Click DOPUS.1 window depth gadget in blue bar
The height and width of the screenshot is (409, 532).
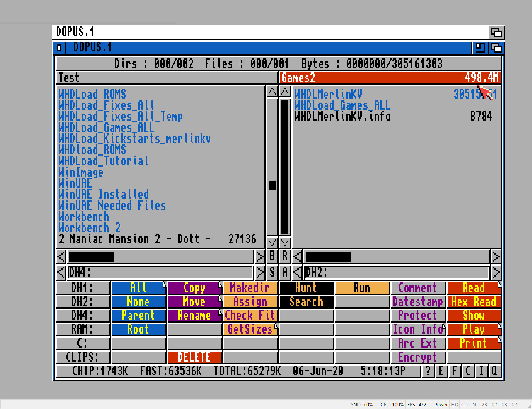click(496, 48)
